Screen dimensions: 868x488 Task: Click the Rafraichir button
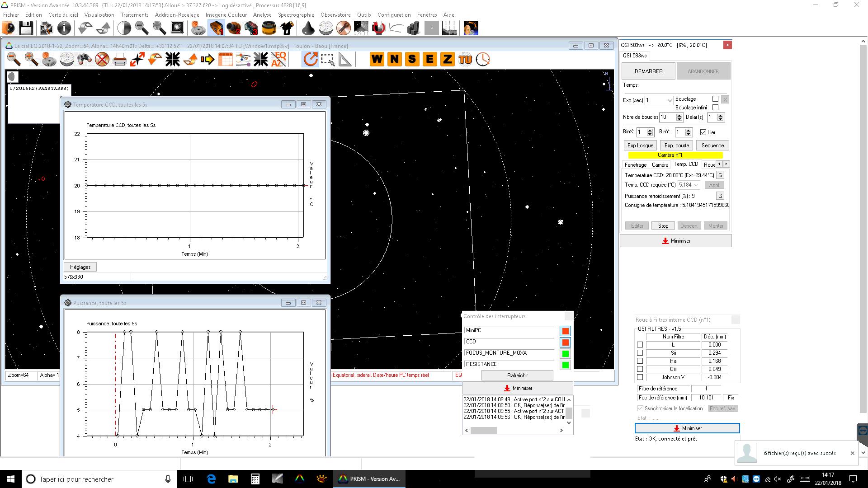click(x=517, y=375)
